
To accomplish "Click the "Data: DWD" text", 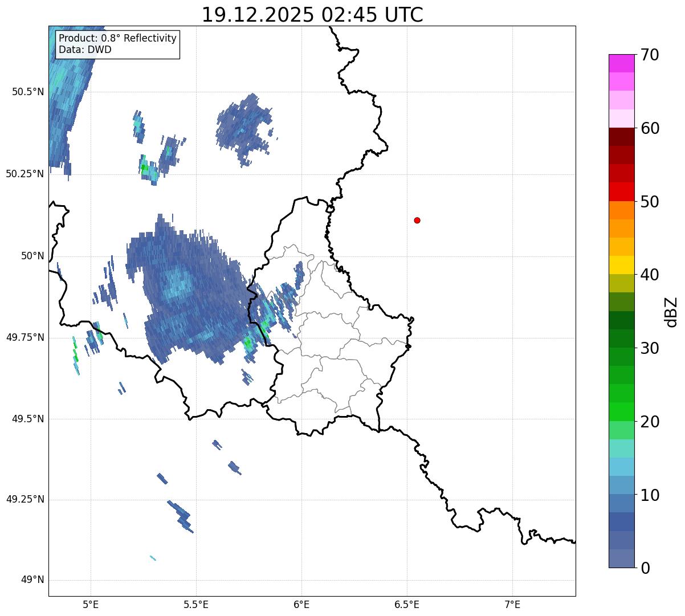I will [x=85, y=50].
